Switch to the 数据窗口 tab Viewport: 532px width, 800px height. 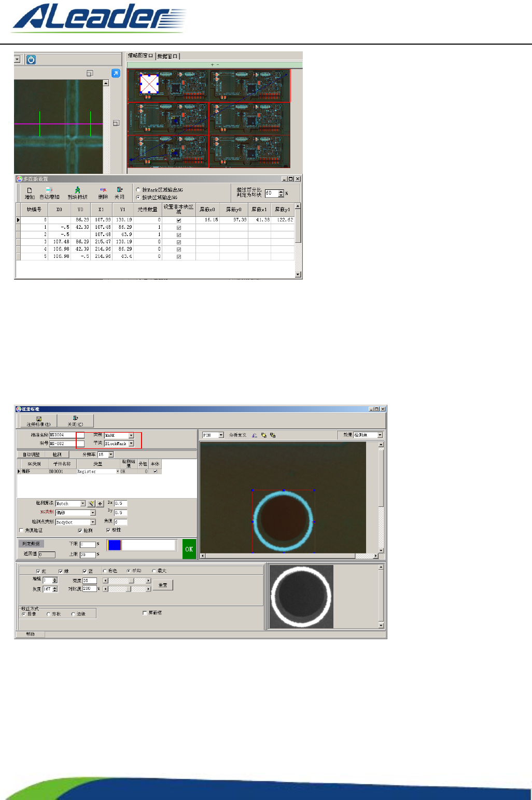click(167, 56)
